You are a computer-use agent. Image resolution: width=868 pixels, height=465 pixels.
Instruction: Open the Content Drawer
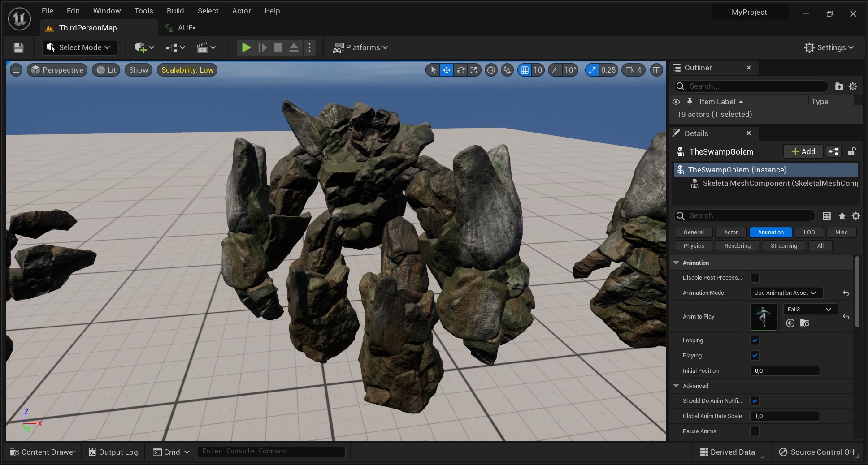[43, 452]
